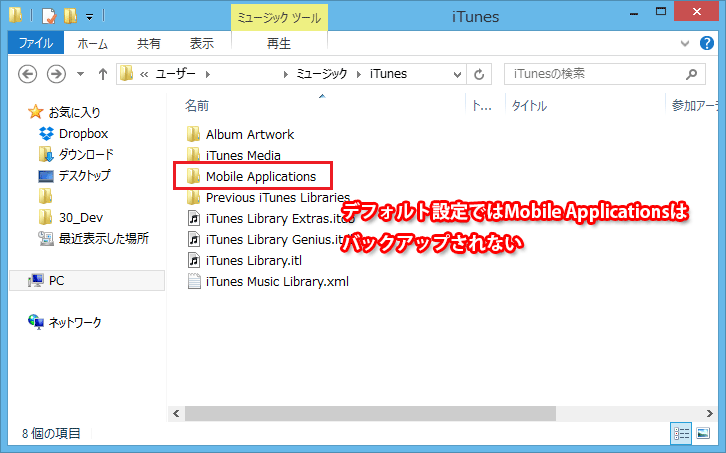This screenshot has height=453, width=726.
Task: Expand the chevron after ユーザー breadcrumb
Action: coord(208,74)
